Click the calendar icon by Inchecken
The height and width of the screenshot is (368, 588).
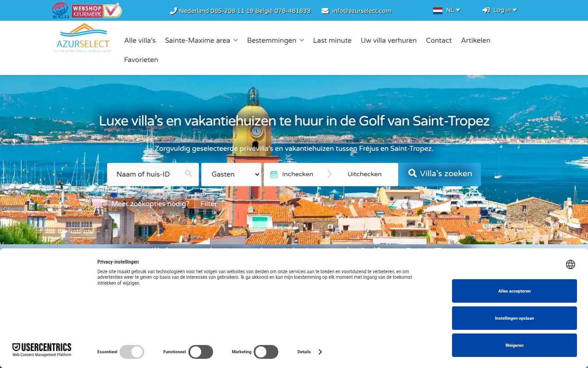274,174
